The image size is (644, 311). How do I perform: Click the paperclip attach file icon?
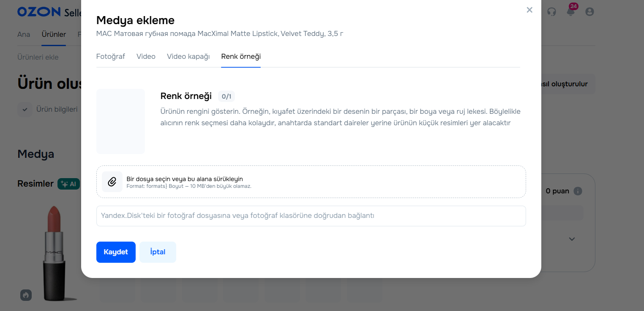[x=112, y=182]
